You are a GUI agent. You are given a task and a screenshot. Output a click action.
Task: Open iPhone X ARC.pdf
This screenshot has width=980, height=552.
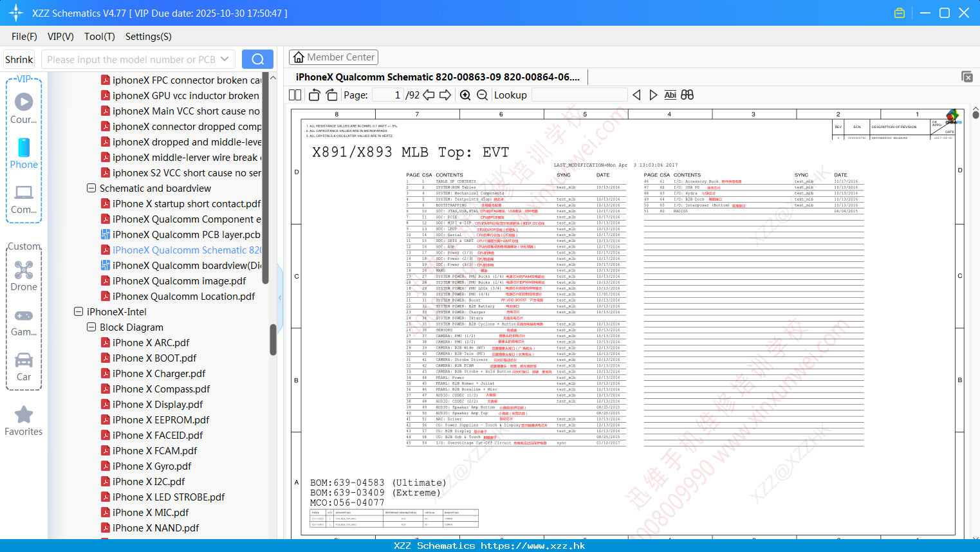[x=145, y=343]
